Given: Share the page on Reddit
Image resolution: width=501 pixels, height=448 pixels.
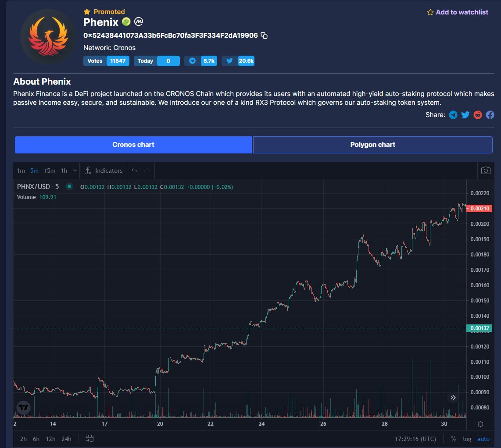Looking at the screenshot, I should 477,115.
